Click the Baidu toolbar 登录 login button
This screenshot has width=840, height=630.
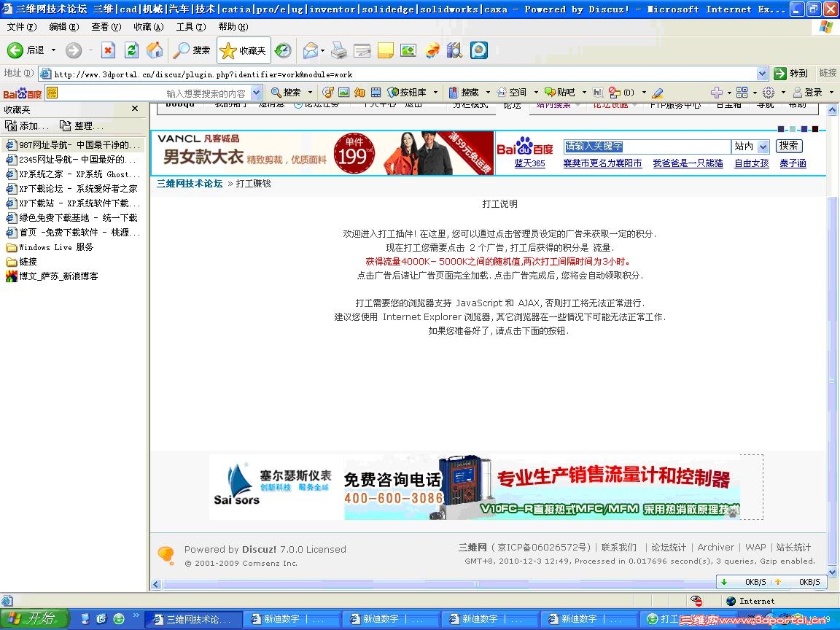tap(808, 93)
